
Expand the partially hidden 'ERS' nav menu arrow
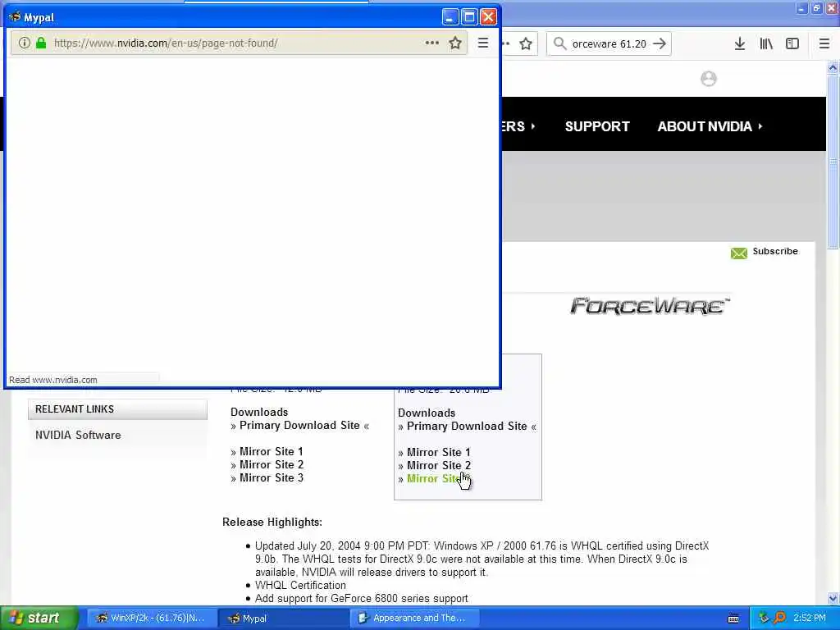tap(533, 126)
